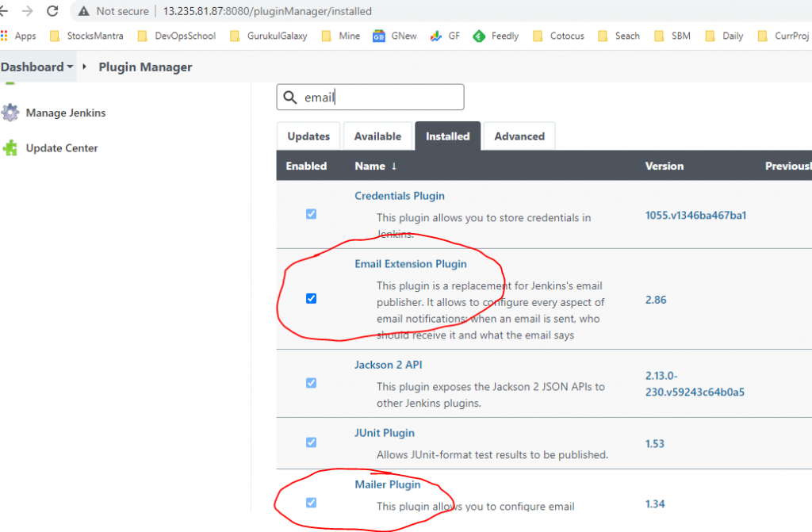Toggle the Mailer Plugin enabled checkbox

311,502
